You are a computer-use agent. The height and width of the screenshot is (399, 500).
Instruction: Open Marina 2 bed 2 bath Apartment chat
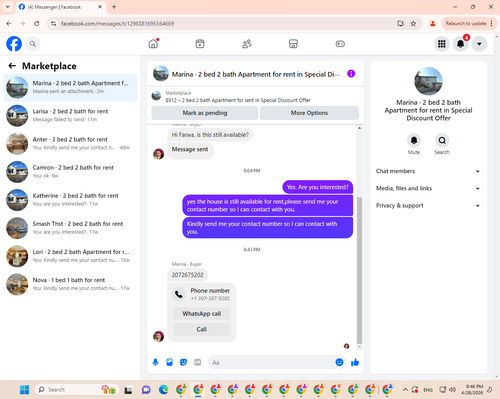[70, 87]
